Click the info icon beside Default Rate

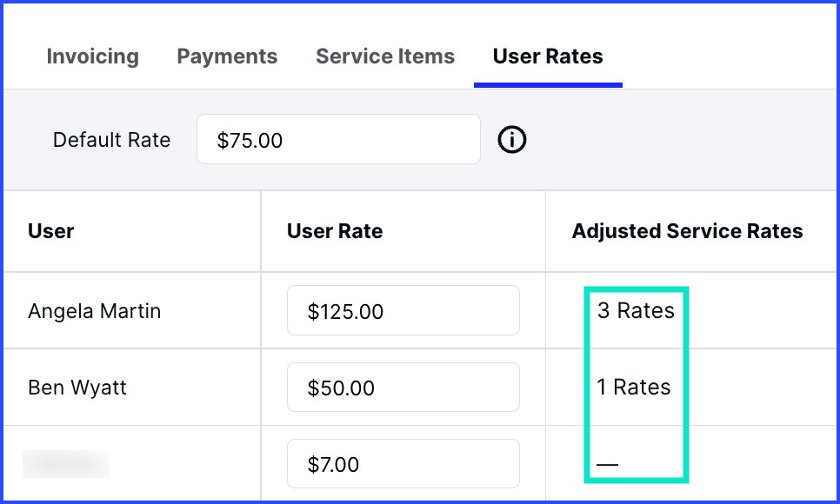[511, 140]
